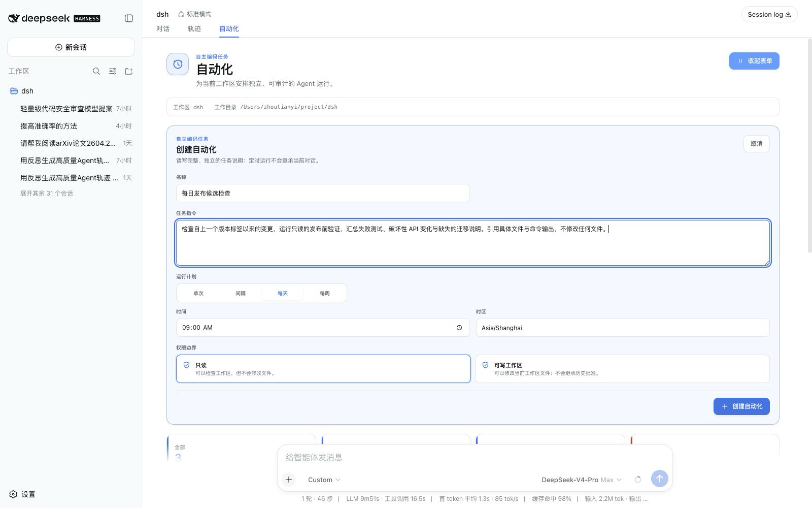Click the automation clock icon badge
This screenshot has height=508, width=812.
[x=178, y=64]
